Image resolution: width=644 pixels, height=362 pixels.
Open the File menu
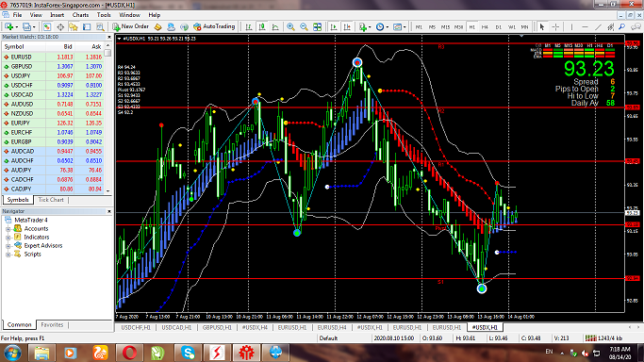click(17, 15)
